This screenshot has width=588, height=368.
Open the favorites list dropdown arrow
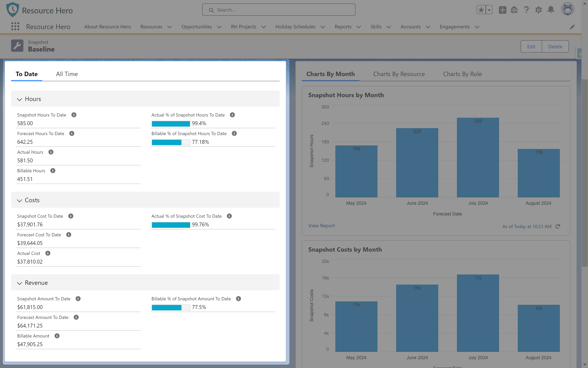tap(489, 10)
